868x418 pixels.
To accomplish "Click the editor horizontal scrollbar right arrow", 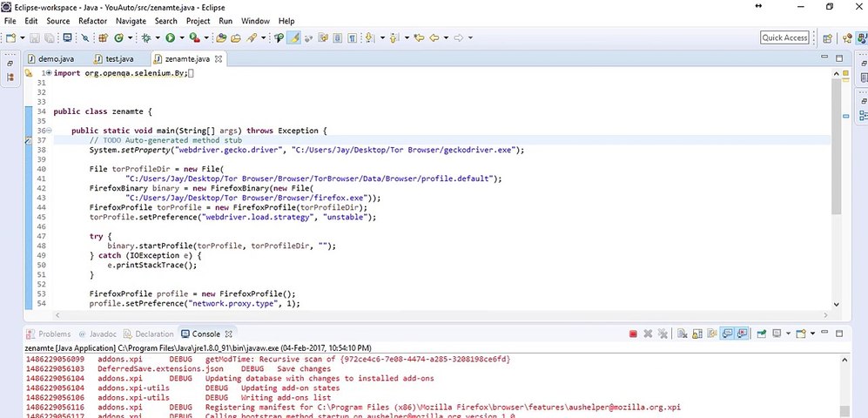I will pyautogui.click(x=826, y=315).
